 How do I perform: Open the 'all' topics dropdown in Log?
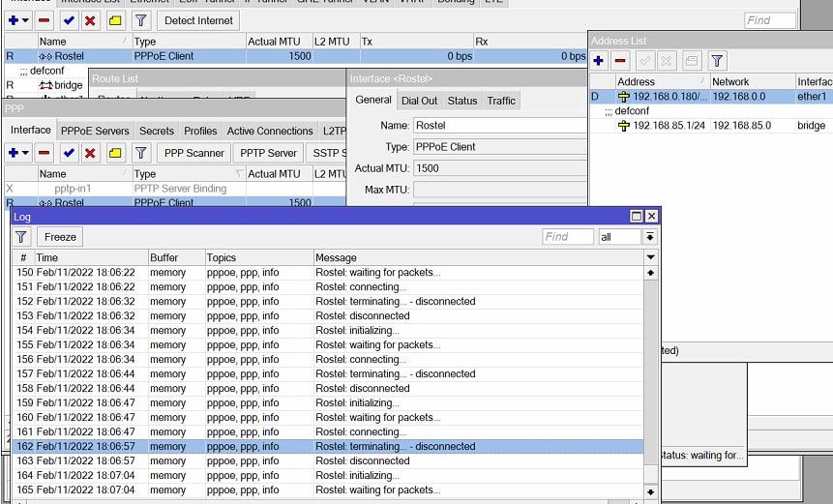[x=650, y=237]
